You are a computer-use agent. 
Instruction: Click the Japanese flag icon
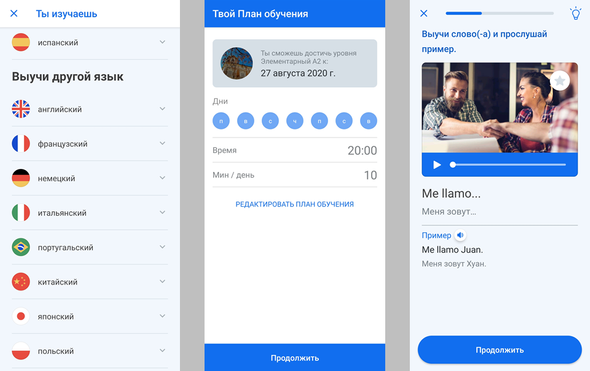pyautogui.click(x=21, y=316)
